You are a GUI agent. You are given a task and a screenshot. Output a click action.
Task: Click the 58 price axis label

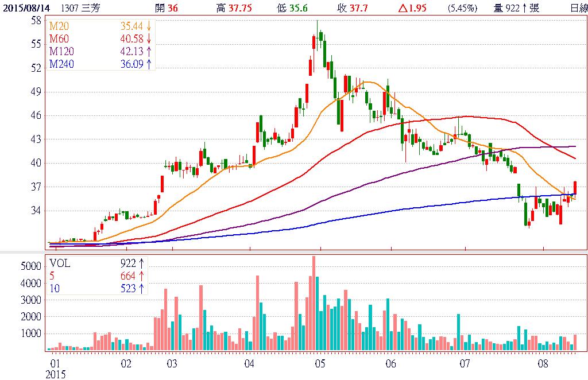point(36,20)
